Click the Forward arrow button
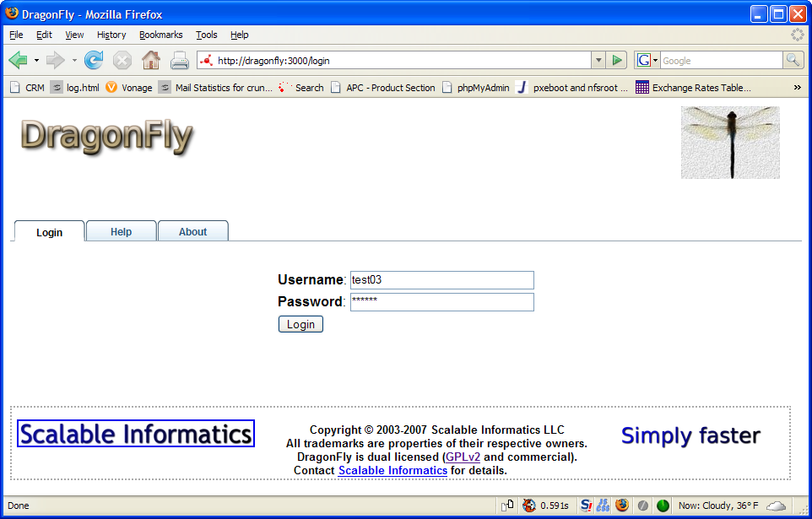812x519 pixels. pos(56,61)
